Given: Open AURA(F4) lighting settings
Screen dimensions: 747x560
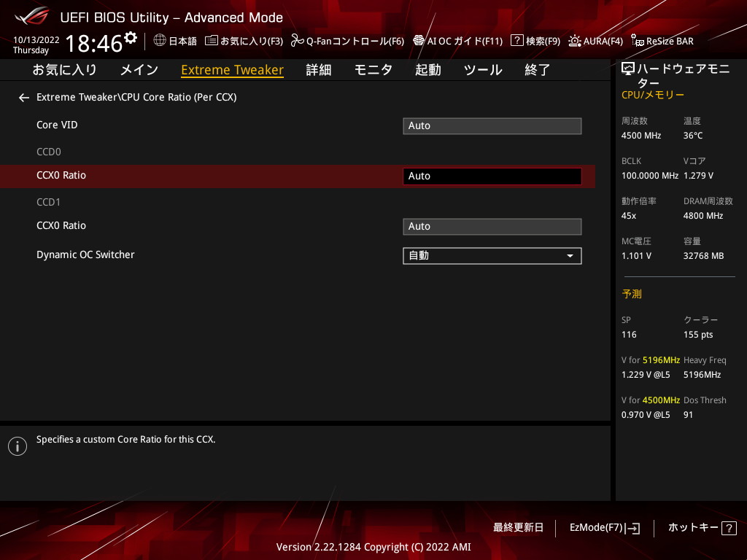Looking at the screenshot, I should [x=595, y=41].
